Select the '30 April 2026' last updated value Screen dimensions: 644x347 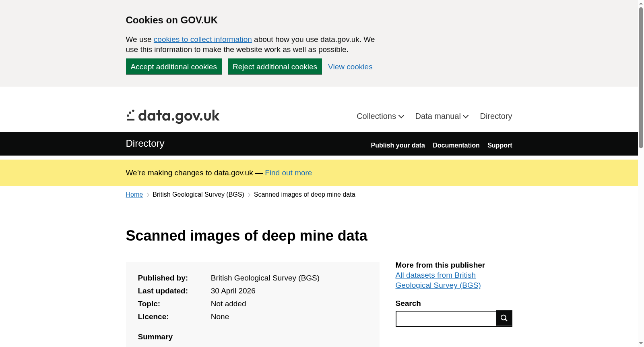(x=233, y=291)
